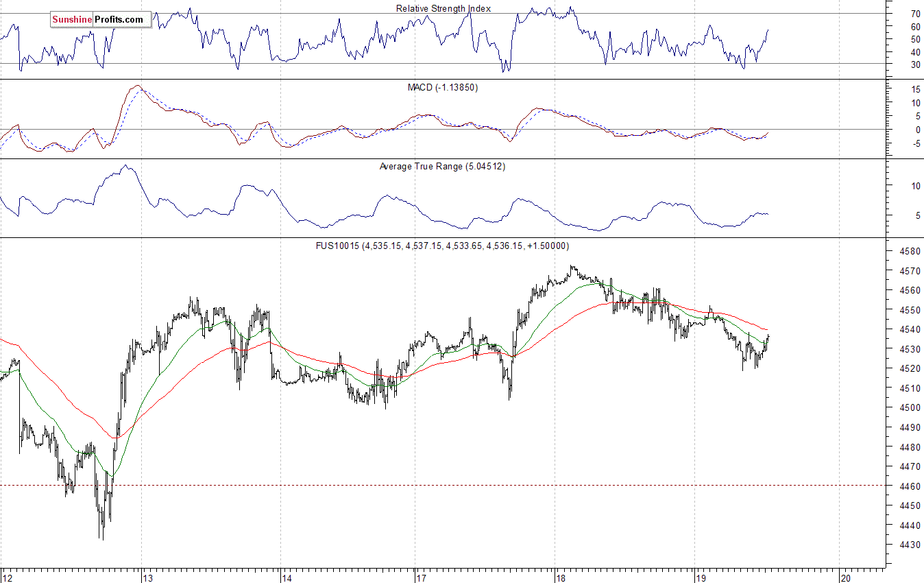The height and width of the screenshot is (583, 924).
Task: Click the date label 12 on time axis
Action: (8, 578)
